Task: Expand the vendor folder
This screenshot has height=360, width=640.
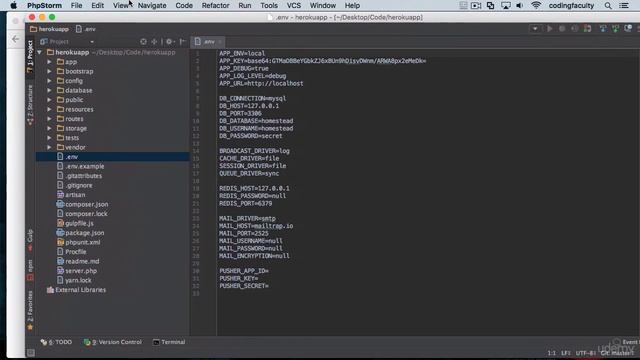Action: point(49,147)
